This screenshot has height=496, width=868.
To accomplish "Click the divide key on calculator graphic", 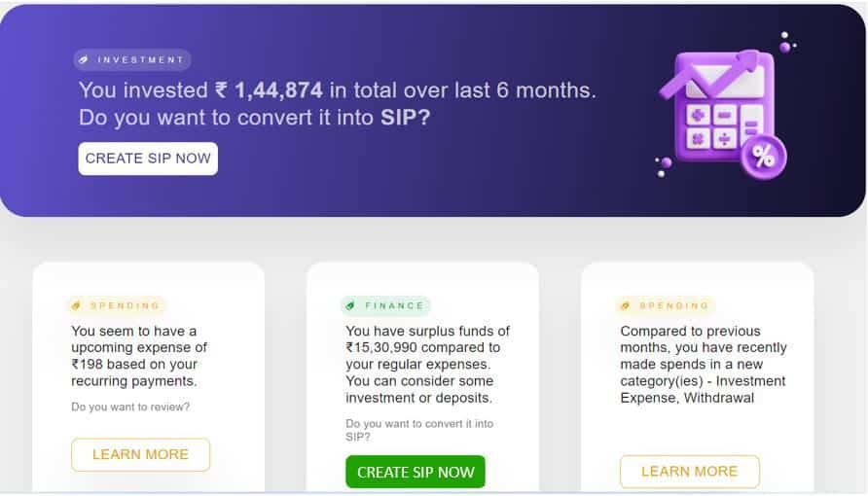I will [x=725, y=139].
